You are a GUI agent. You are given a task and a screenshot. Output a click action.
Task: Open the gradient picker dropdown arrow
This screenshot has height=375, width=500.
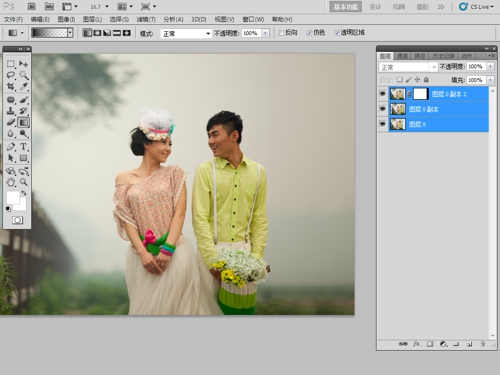70,33
